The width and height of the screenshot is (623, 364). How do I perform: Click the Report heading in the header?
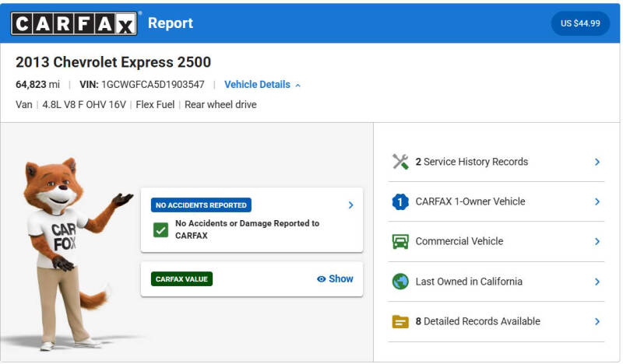tap(171, 23)
